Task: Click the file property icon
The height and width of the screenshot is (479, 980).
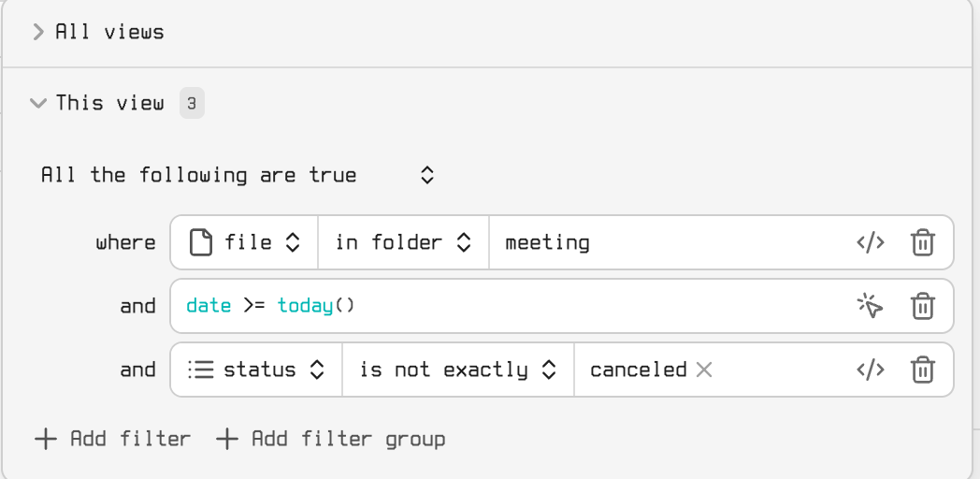Action: (x=200, y=243)
